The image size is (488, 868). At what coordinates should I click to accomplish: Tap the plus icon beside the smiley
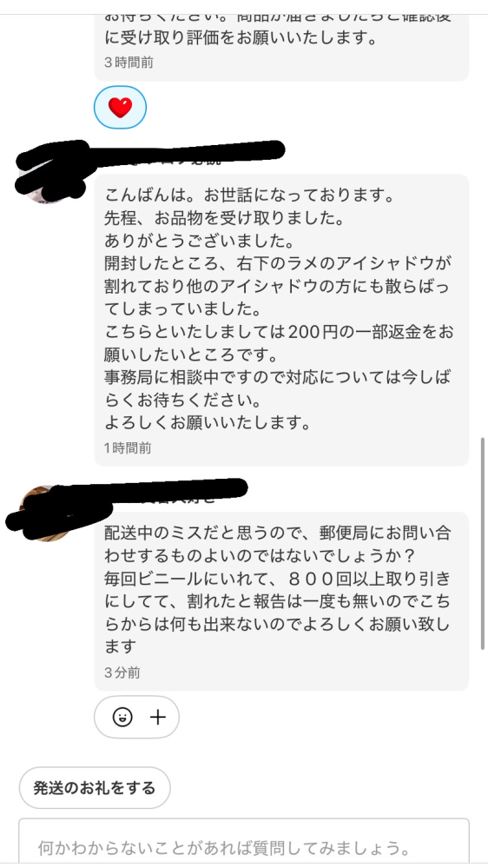[158, 718]
